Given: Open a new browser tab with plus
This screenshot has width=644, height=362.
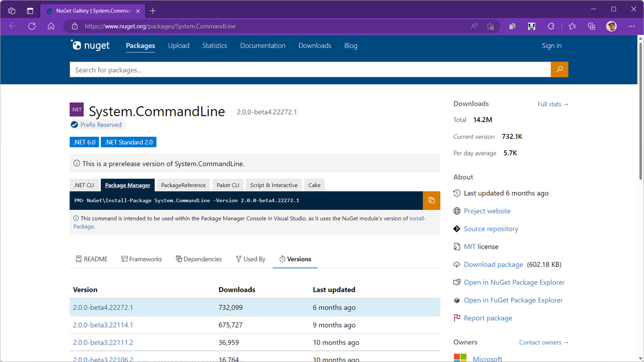Looking at the screenshot, I should point(153,11).
